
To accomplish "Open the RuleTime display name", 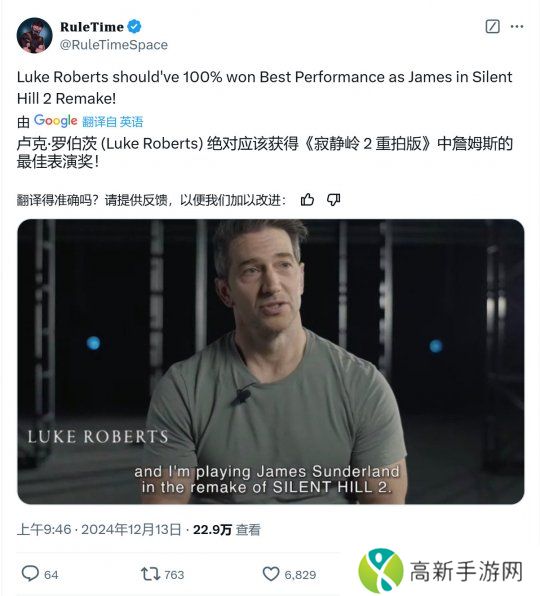I will (x=92, y=27).
